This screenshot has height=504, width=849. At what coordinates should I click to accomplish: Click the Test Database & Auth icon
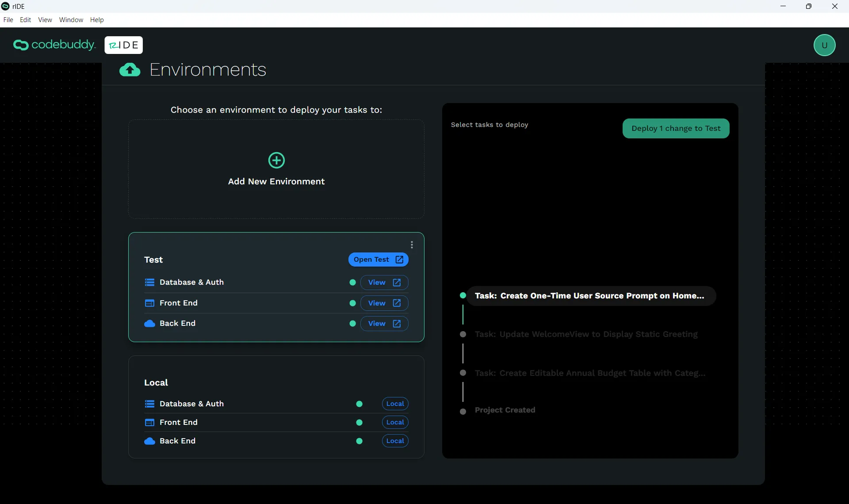149,283
